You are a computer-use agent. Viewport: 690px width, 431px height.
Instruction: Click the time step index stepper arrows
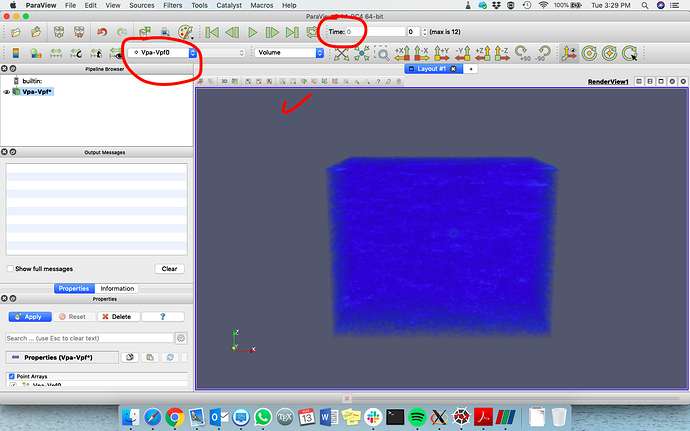(424, 32)
